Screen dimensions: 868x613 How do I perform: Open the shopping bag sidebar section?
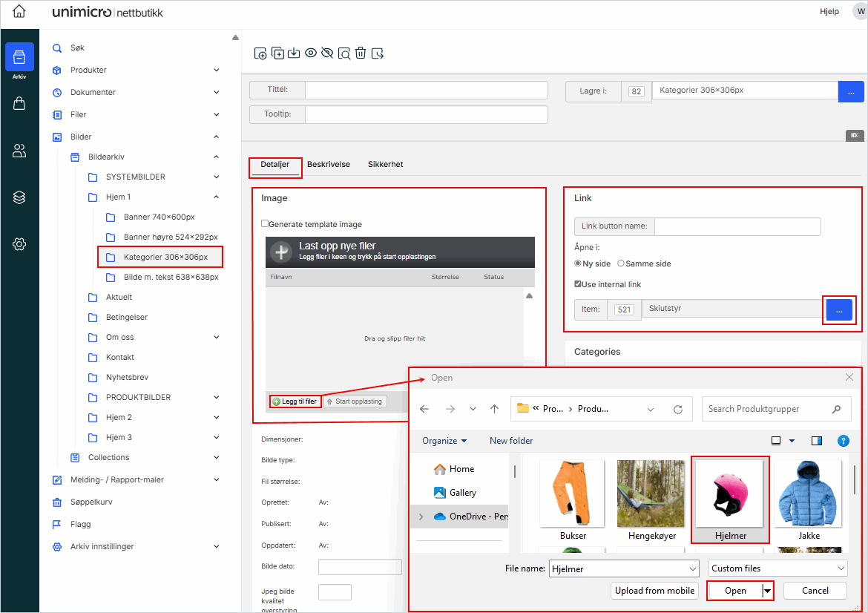click(19, 104)
